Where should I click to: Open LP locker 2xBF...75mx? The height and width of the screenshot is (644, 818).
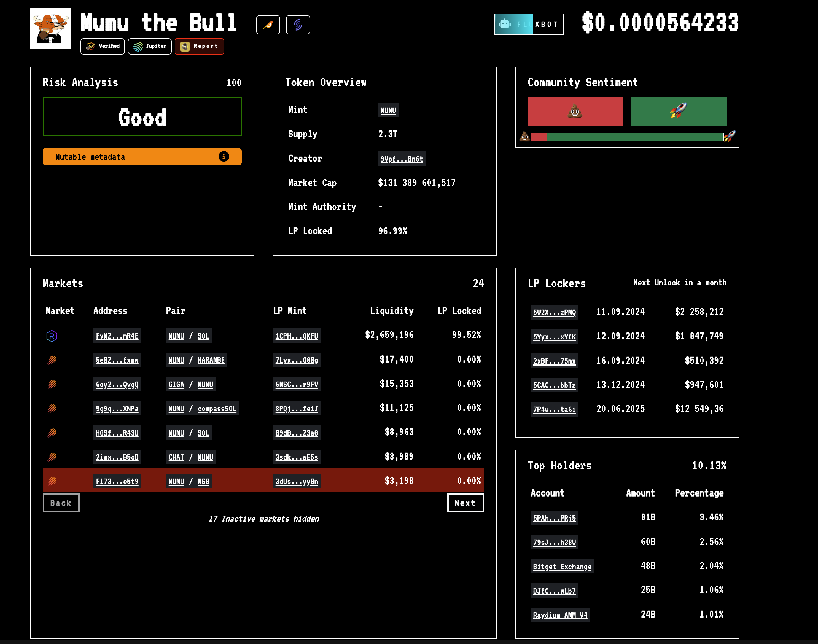pos(555,361)
